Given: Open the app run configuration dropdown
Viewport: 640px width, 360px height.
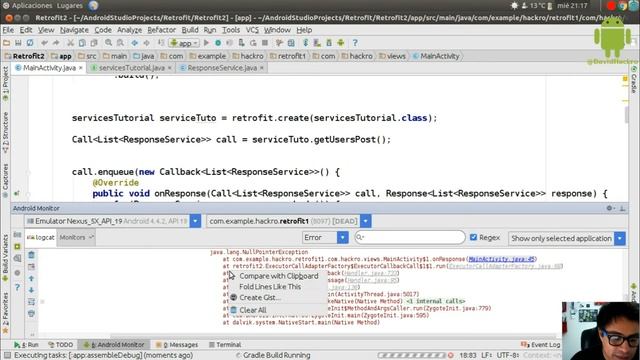Looking at the screenshot, I should (184, 43).
